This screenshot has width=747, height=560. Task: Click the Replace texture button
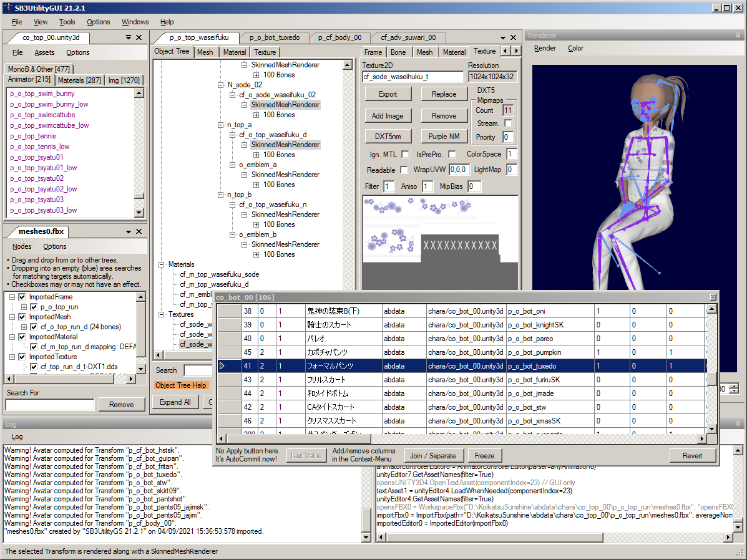click(444, 94)
